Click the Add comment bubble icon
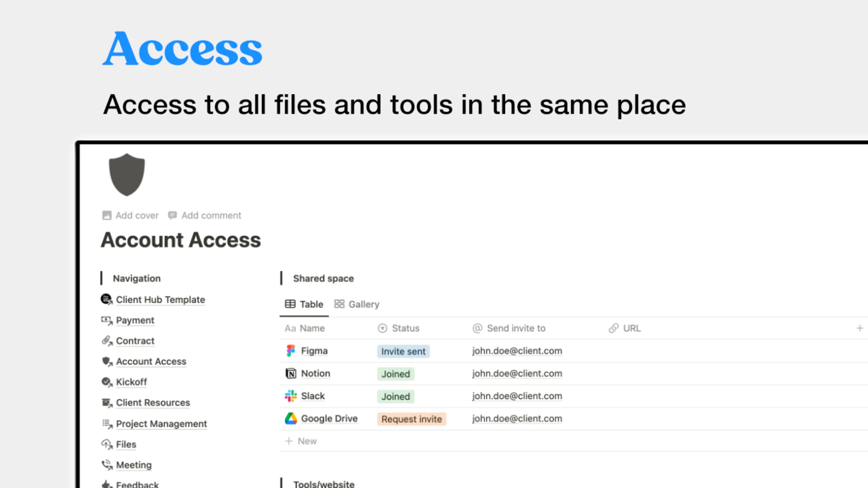The width and height of the screenshot is (868, 488). pyautogui.click(x=173, y=215)
